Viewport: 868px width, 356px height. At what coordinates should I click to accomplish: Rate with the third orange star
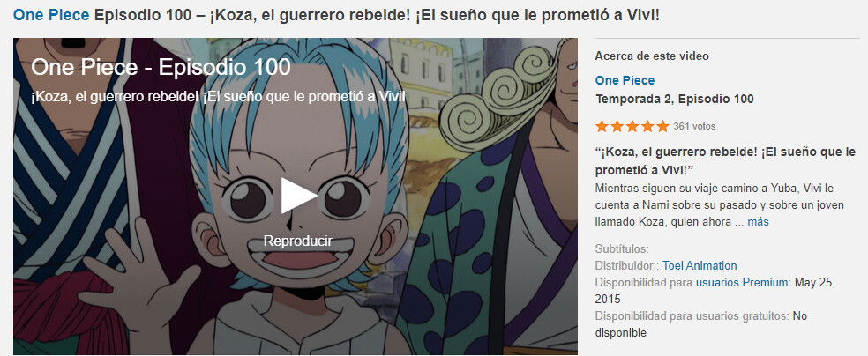click(x=632, y=127)
